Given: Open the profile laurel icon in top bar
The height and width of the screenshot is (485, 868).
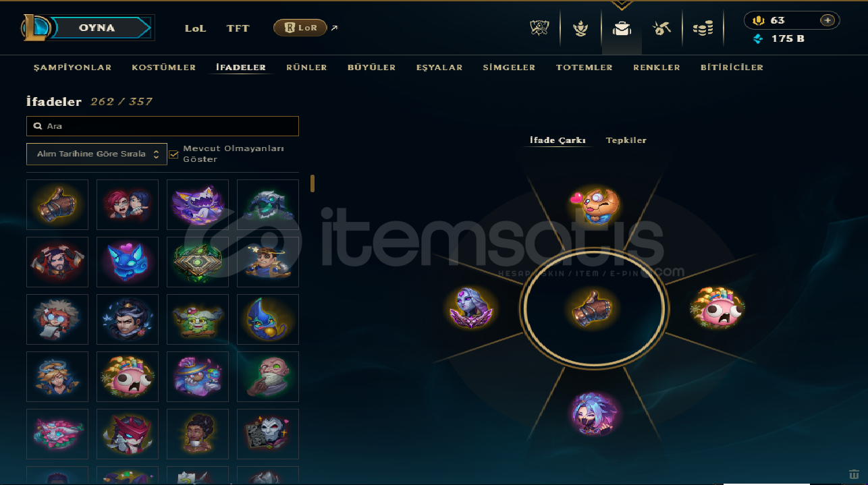Looking at the screenshot, I should tap(580, 28).
